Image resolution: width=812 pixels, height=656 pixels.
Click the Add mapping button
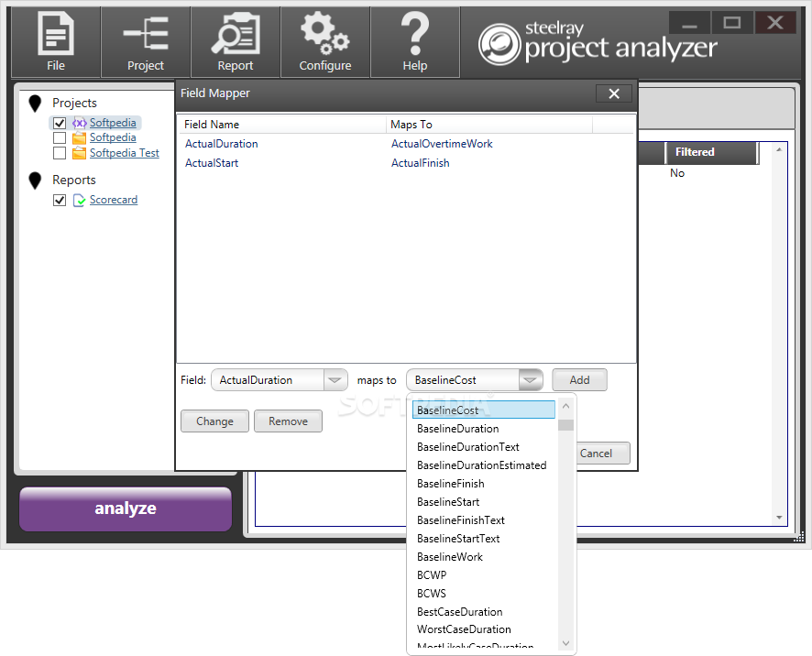[x=579, y=380]
